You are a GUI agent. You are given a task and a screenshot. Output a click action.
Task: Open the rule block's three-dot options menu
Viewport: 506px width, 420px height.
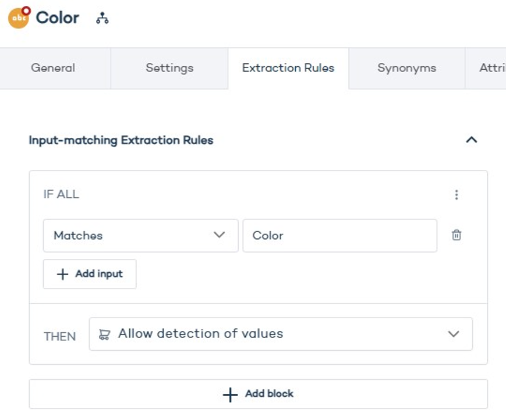(457, 194)
